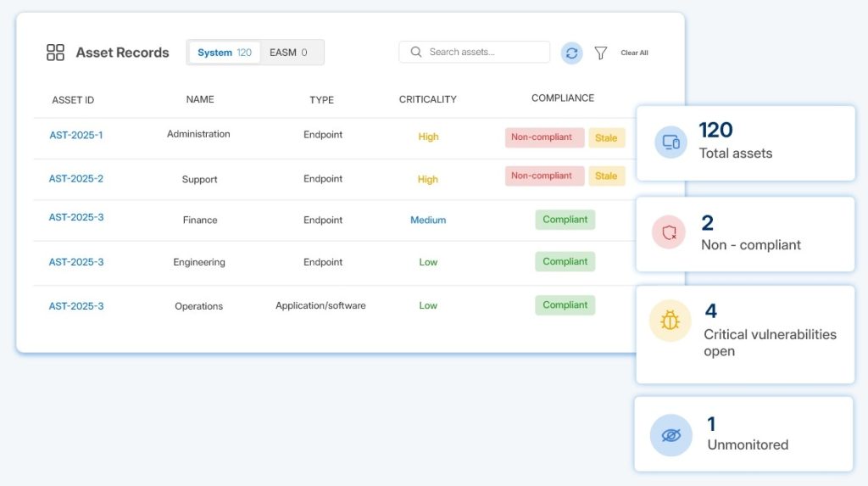Open asset AST-2025-1
Screen dimensions: 868x486
click(x=75, y=135)
